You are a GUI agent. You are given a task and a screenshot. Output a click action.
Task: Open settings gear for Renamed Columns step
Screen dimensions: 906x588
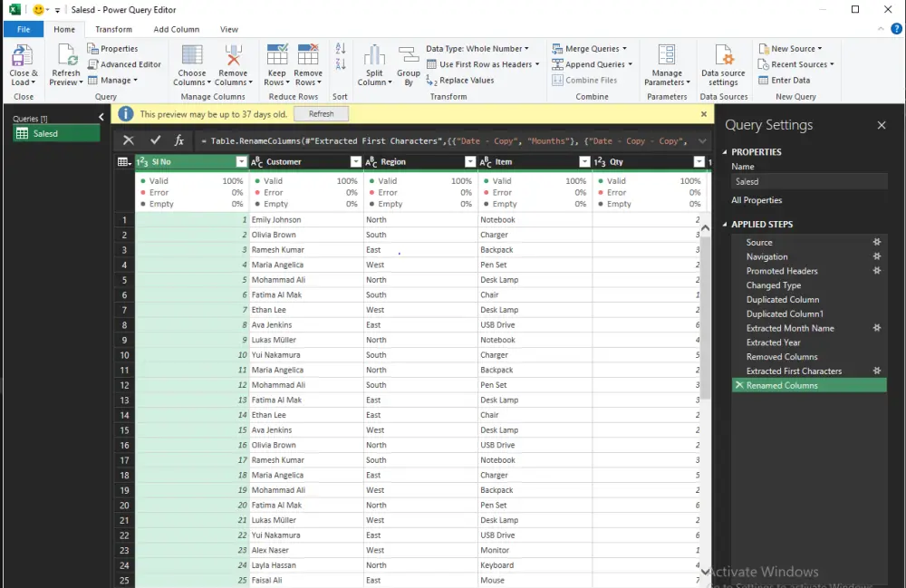tap(876, 384)
